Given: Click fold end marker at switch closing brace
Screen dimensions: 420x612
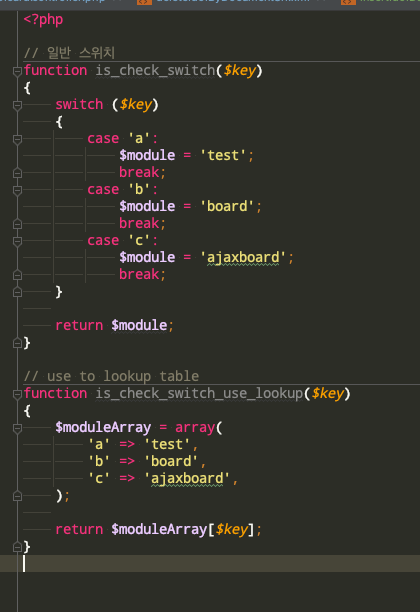Looking at the screenshot, I should pyautogui.click(x=17, y=292).
